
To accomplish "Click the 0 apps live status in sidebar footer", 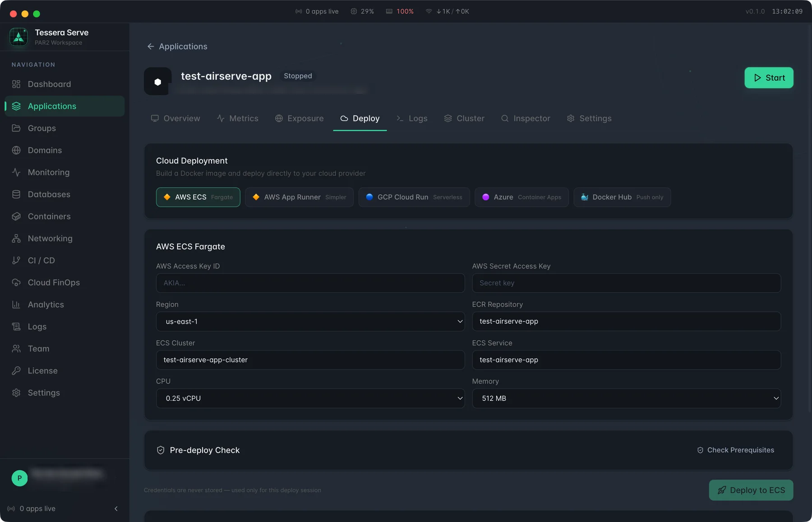I will (x=32, y=508).
